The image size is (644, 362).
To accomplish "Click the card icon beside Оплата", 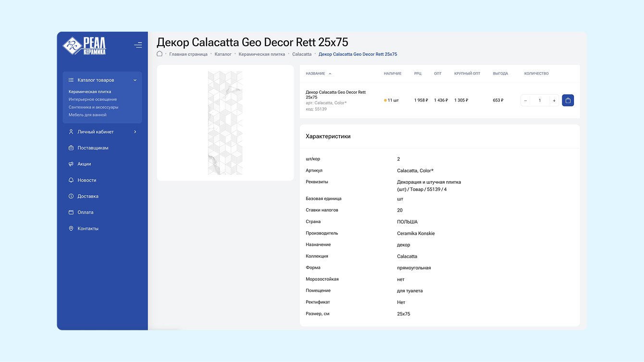I will tap(71, 212).
